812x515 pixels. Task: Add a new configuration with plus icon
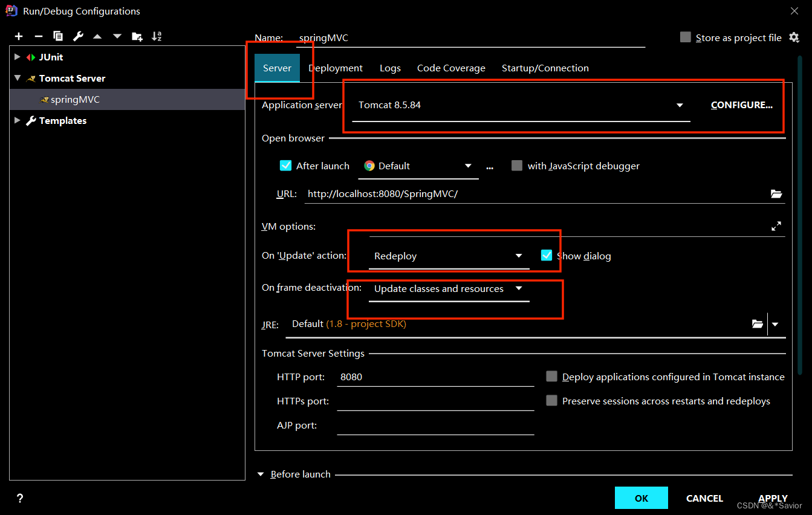pyautogui.click(x=19, y=36)
